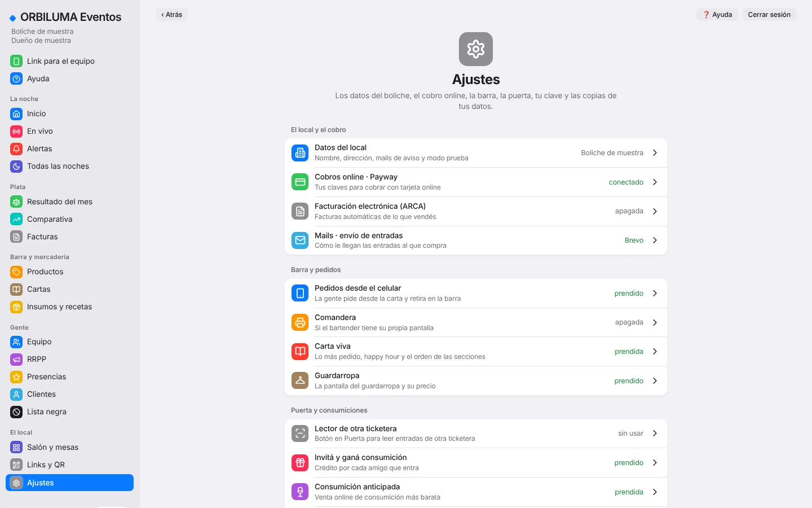Click the Equipo people icon
The width and height of the screenshot is (812, 508).
click(16, 341)
